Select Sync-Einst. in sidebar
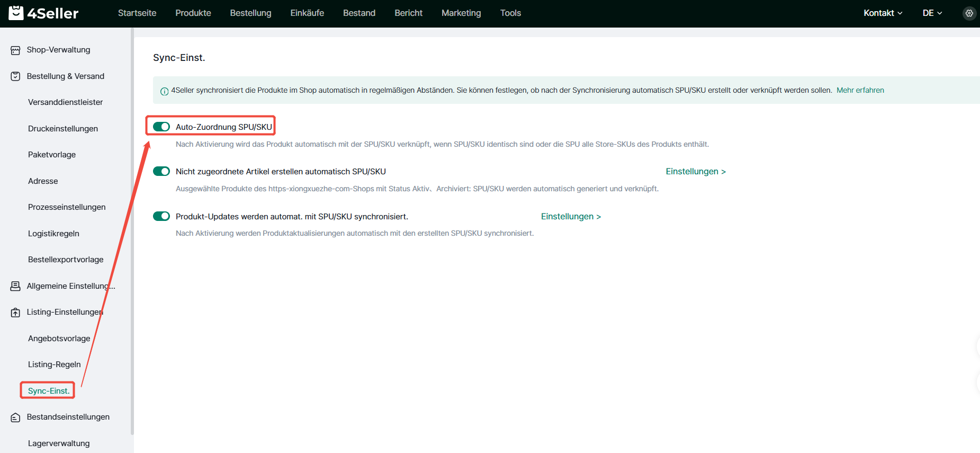 coord(48,391)
